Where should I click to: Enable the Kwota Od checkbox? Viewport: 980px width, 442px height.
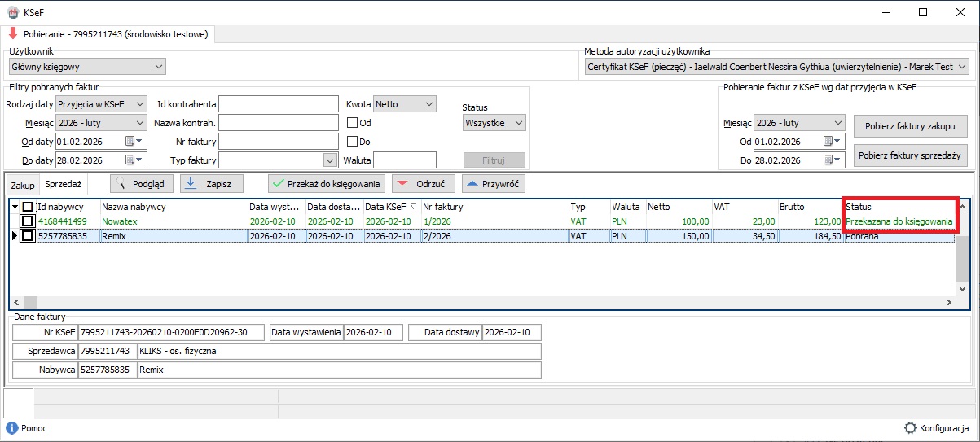pyautogui.click(x=353, y=123)
